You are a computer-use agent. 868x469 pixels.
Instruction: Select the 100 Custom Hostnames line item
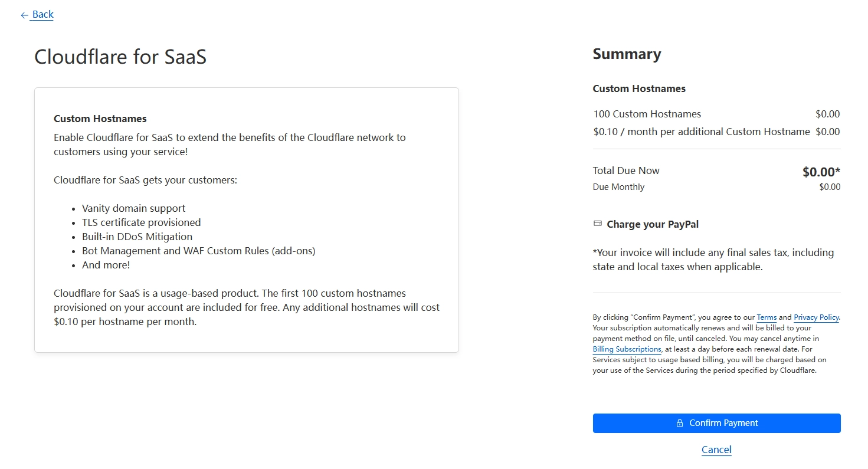coord(647,114)
